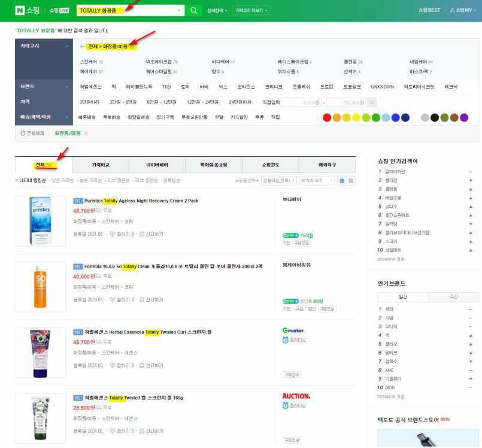This screenshot has height=448, width=482.
Task: Switch to the 해외직구 tab
Action: pyautogui.click(x=327, y=165)
